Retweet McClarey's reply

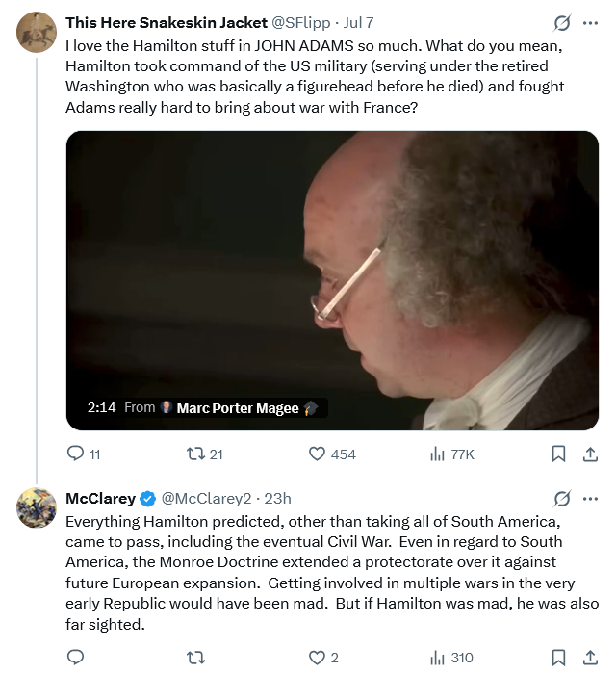click(x=196, y=658)
